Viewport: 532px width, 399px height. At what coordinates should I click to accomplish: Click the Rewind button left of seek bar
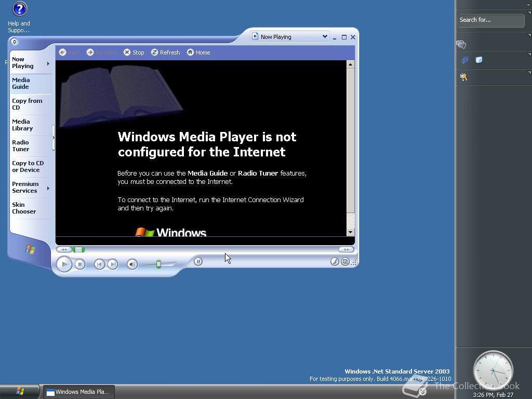64,250
